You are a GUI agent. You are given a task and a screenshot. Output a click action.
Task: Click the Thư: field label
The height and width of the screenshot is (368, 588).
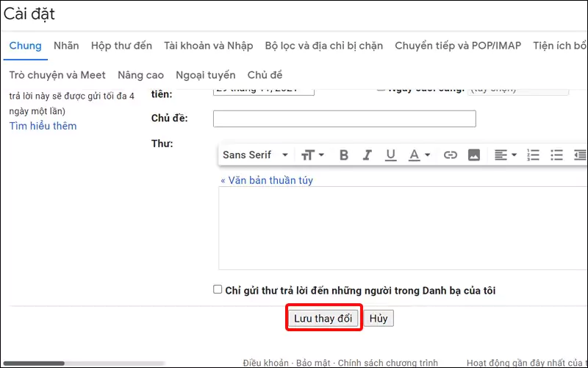click(x=162, y=144)
